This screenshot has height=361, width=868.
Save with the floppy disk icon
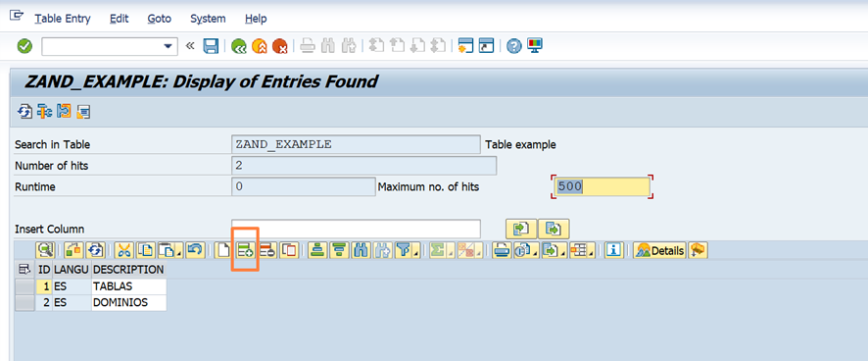211,46
